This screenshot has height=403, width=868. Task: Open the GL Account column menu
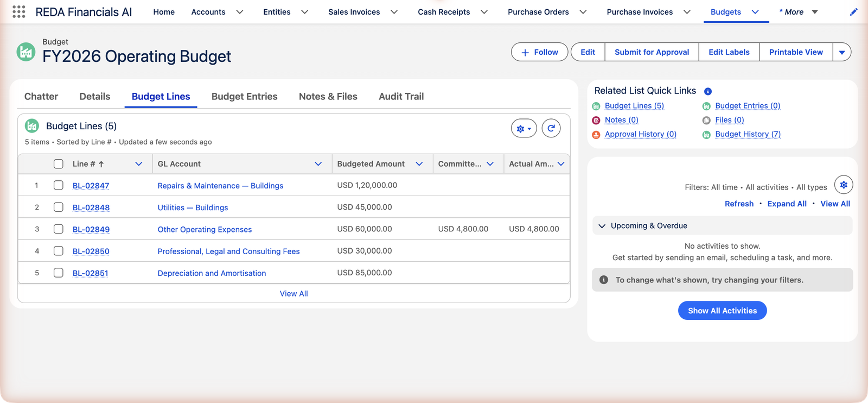click(318, 164)
